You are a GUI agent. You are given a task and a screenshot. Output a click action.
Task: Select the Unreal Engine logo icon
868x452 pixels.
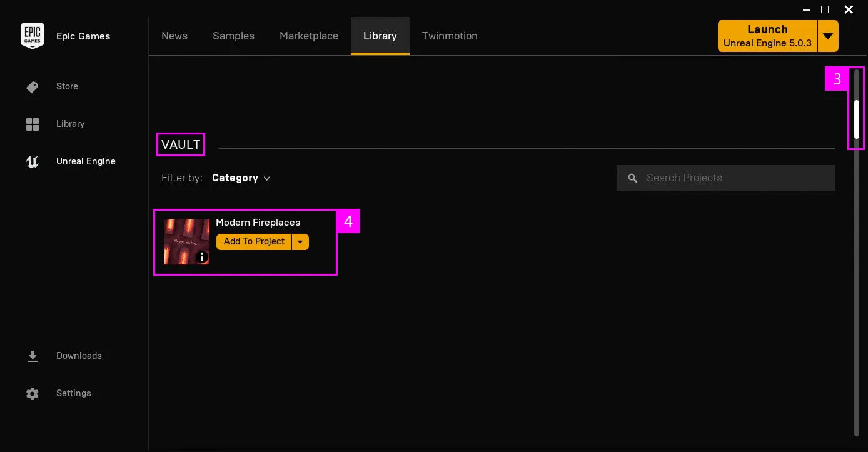[33, 162]
